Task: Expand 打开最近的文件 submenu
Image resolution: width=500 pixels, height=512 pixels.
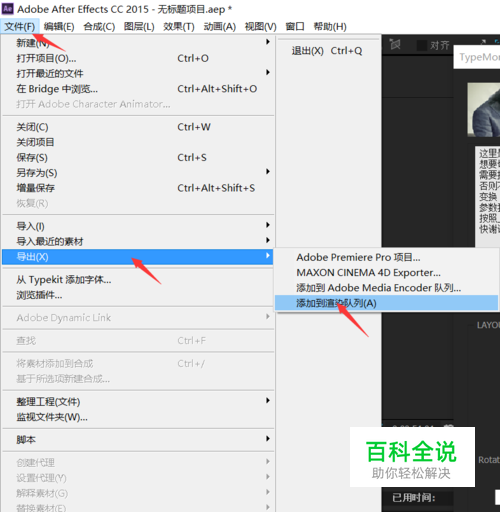Action: coord(138,73)
